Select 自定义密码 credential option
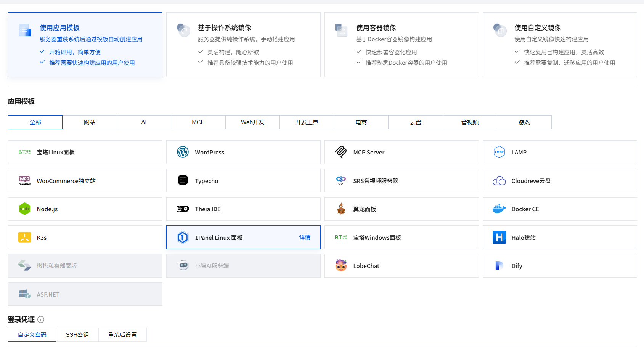Screen dimensions: 644x347 coord(32,334)
